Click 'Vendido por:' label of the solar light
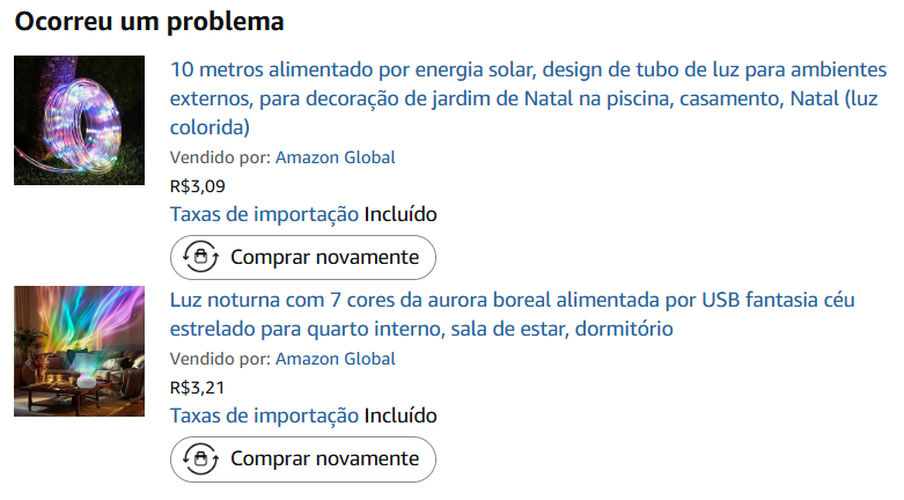This screenshot has width=904, height=500. click(x=220, y=157)
